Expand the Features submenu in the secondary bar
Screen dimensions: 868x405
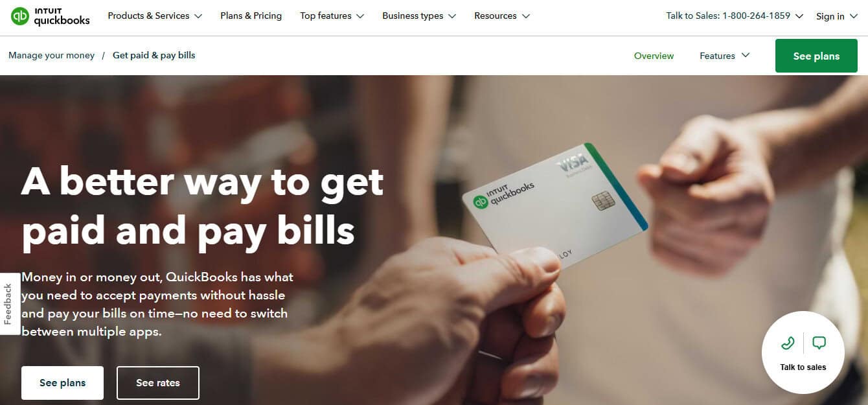(724, 56)
